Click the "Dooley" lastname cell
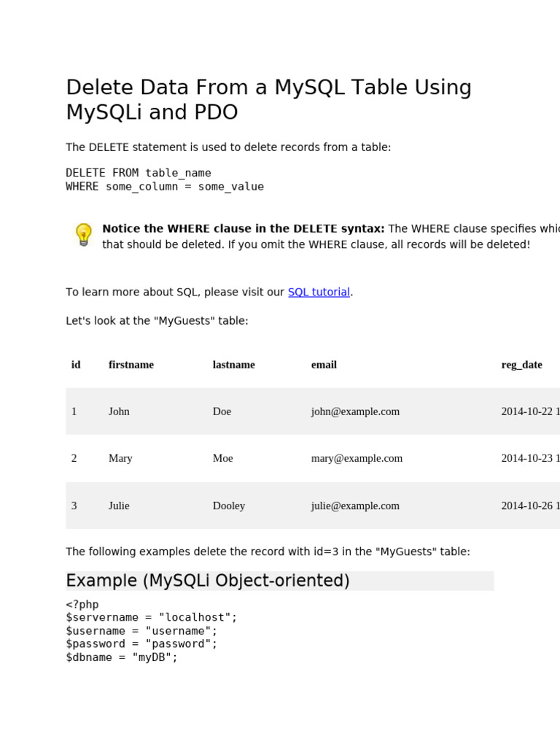 coord(229,506)
